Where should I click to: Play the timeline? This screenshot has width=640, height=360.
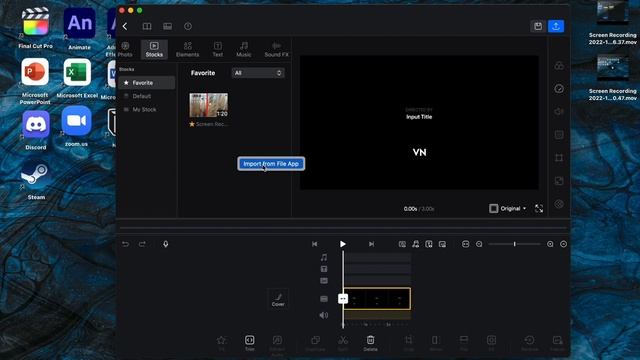pyautogui.click(x=343, y=244)
